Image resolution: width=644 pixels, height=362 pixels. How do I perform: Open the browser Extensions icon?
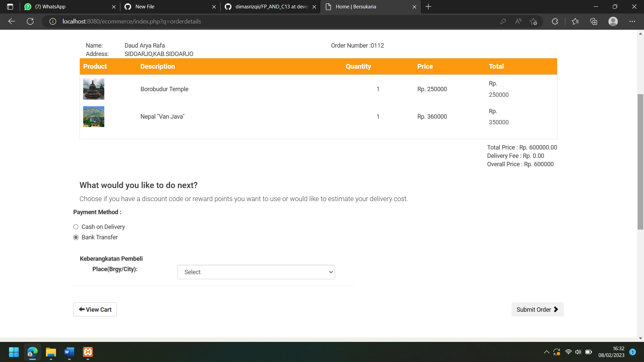click(554, 21)
